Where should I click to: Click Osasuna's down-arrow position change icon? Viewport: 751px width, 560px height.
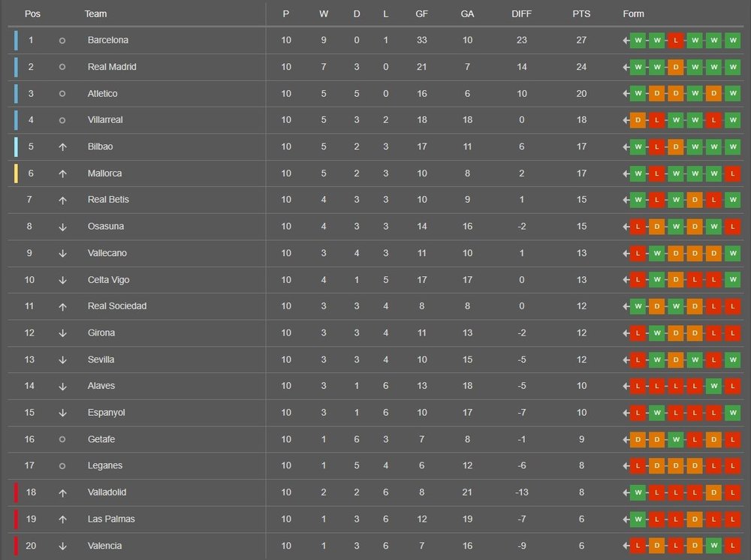point(62,227)
